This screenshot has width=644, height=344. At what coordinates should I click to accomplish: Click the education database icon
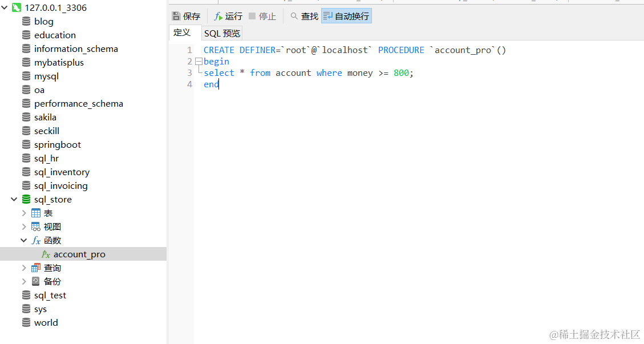(x=26, y=35)
